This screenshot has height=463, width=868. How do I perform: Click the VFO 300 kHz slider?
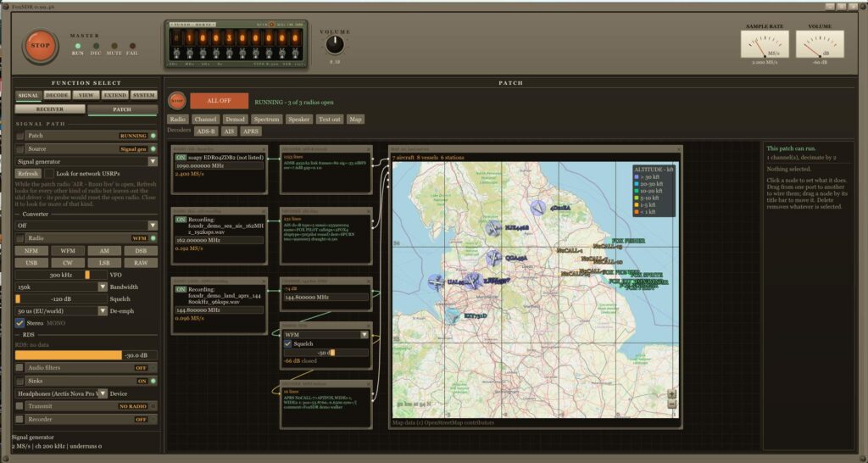61,275
